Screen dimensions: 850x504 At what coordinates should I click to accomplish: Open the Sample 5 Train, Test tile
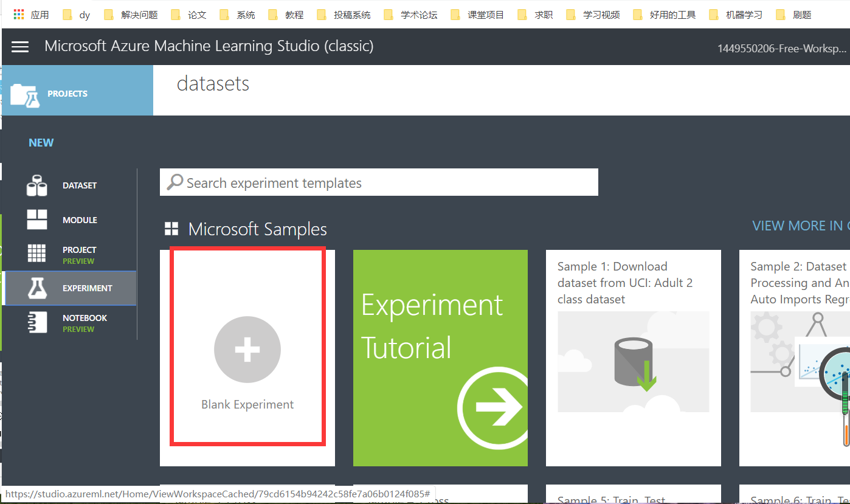[634, 494]
